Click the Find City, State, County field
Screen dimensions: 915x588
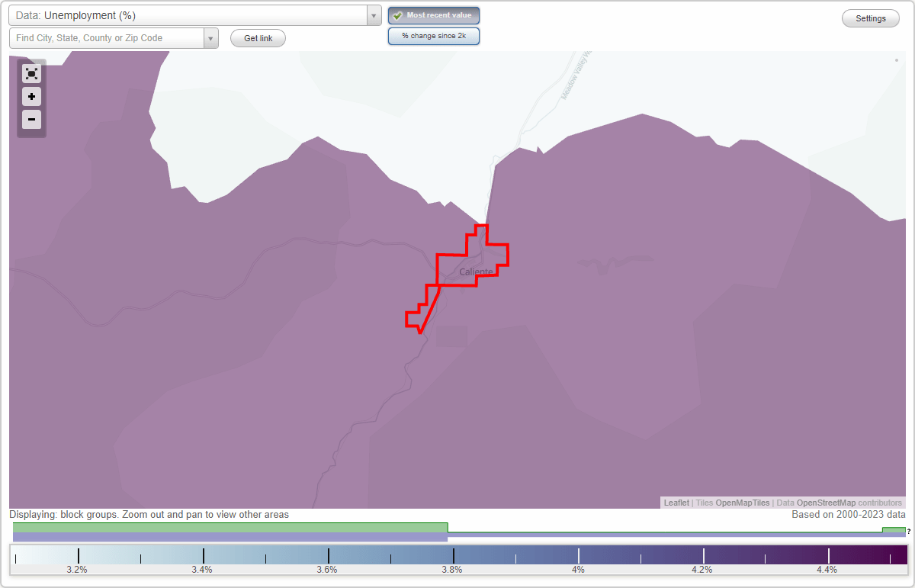[107, 38]
